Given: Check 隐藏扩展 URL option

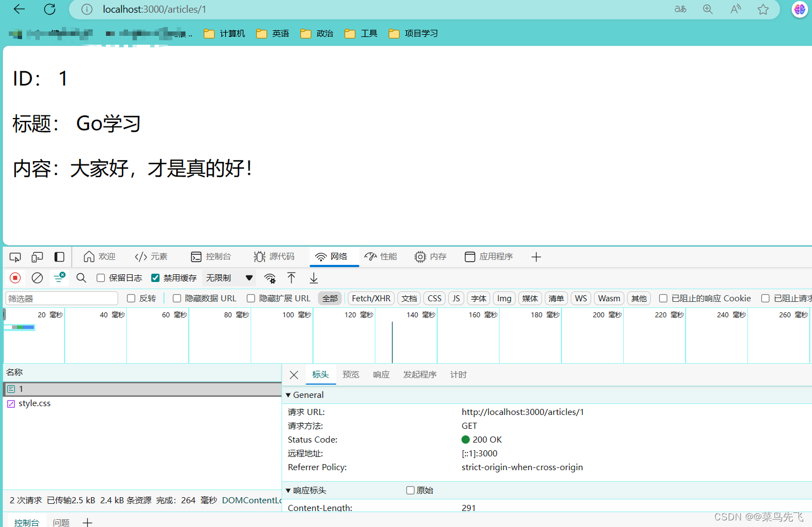Looking at the screenshot, I should 251,299.
